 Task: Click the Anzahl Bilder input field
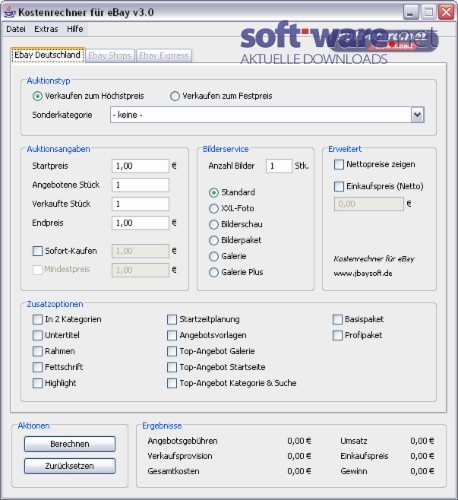279,166
